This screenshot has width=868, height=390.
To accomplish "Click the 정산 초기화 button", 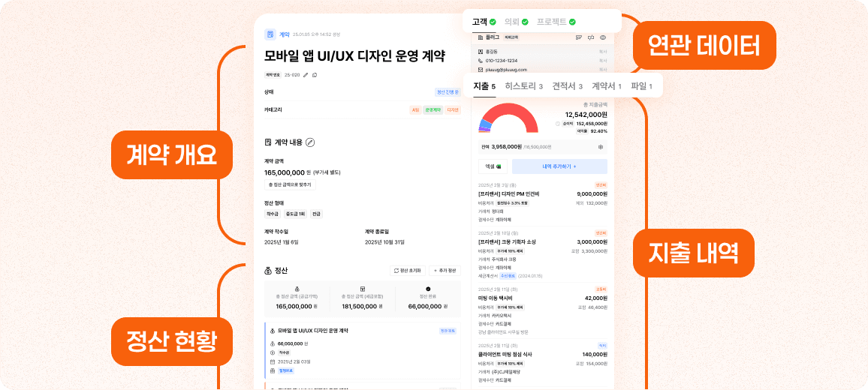I will pos(408,270).
